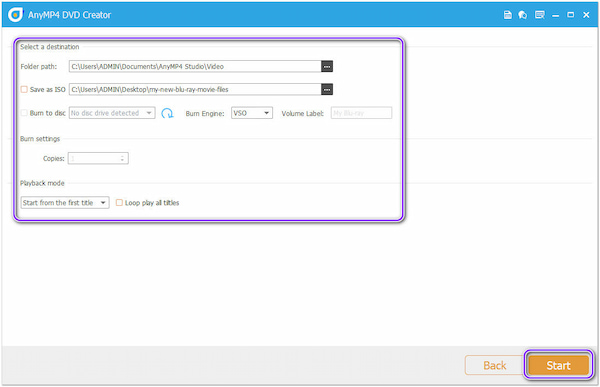Viewport: 600px width, 387px height.
Task: Open the disc drive dropdown
Action: (112, 113)
